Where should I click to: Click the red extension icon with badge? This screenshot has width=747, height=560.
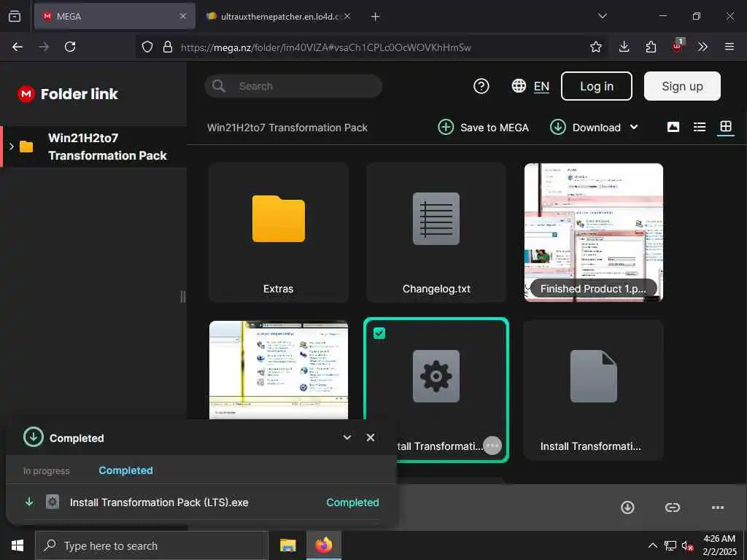[x=678, y=46]
